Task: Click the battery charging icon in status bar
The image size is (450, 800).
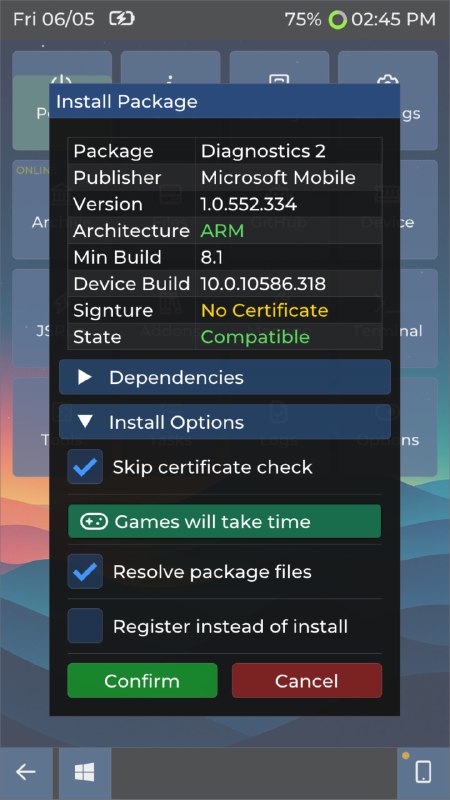Action: click(121, 19)
